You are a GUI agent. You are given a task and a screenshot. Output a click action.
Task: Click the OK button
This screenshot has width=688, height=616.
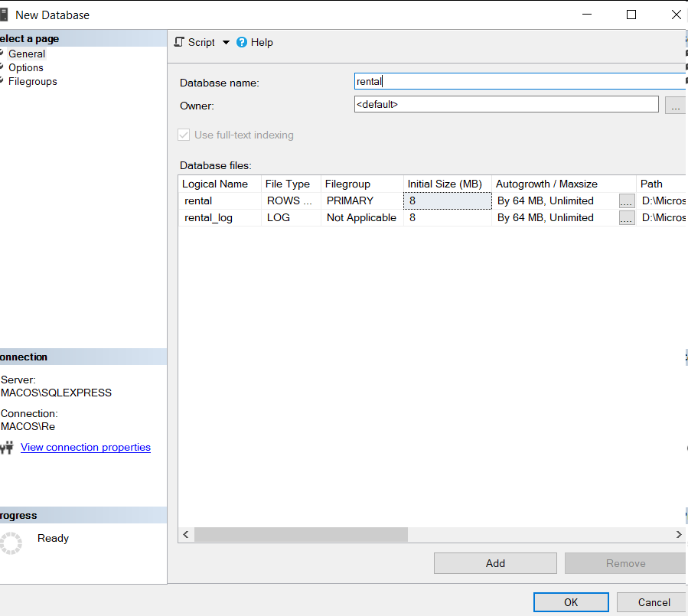571,602
